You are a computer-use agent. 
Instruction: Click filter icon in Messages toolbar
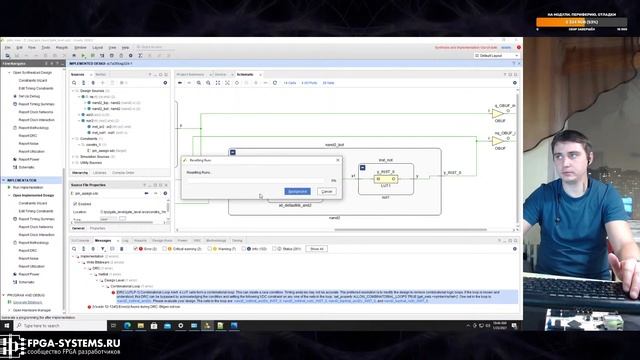coord(103,249)
